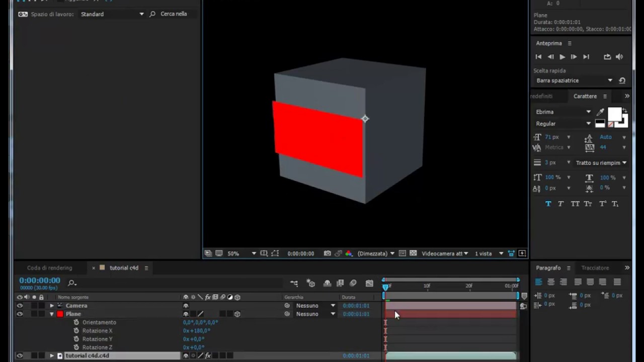644x362 pixels.
Task: Swap fill and stroke colors
Action: coord(624,110)
